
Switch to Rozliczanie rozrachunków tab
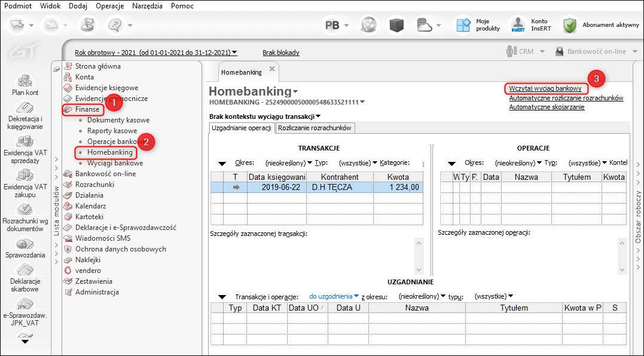click(x=315, y=128)
